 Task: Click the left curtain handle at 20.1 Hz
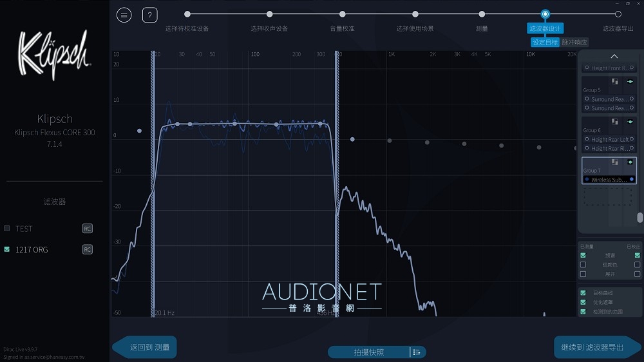(x=153, y=184)
